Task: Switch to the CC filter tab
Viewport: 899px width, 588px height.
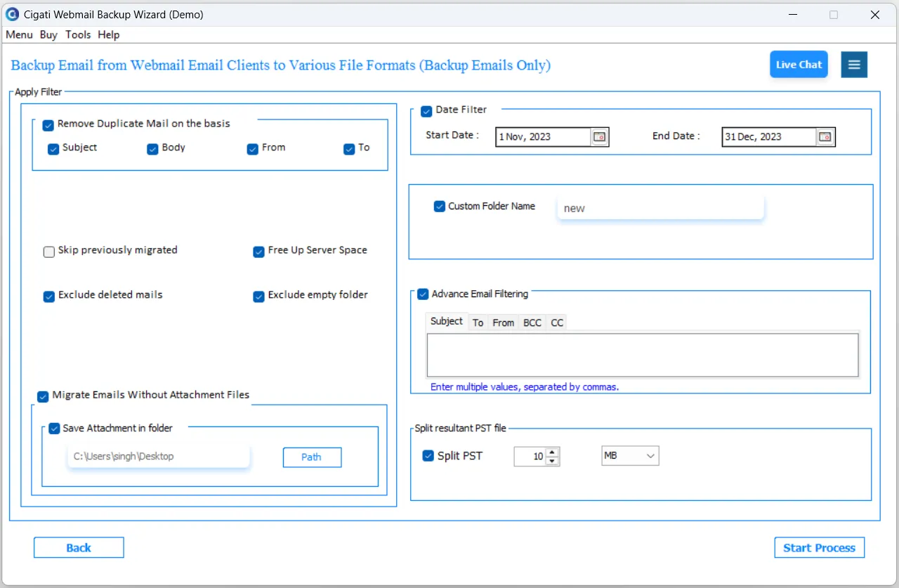Action: (557, 322)
